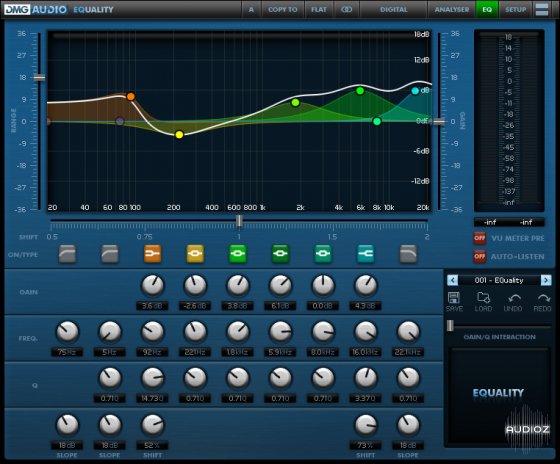This screenshot has height=464, width=560.
Task: Select the orange EQ node on the curve
Action: pos(131,96)
